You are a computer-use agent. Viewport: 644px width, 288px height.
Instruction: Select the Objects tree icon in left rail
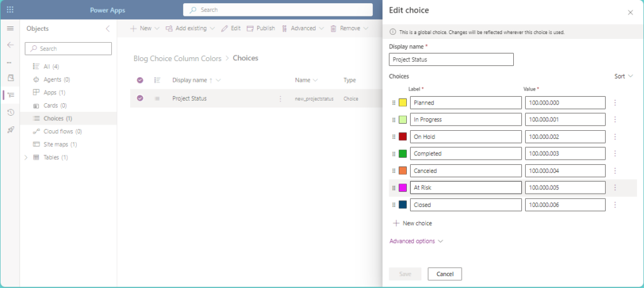(x=11, y=95)
